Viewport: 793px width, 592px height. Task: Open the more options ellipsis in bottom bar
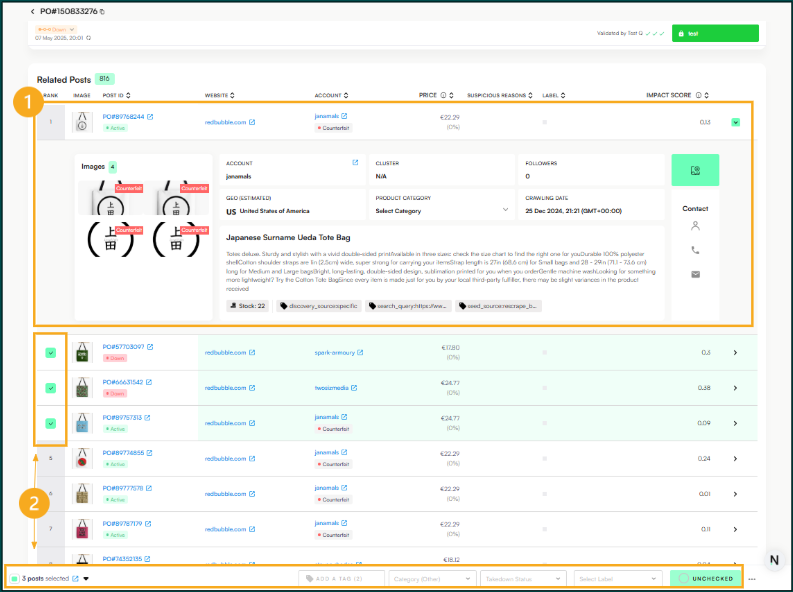point(752,579)
